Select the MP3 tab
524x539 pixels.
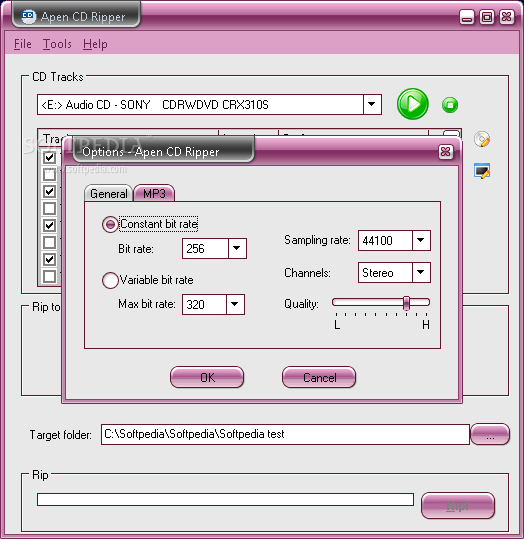coord(154,194)
